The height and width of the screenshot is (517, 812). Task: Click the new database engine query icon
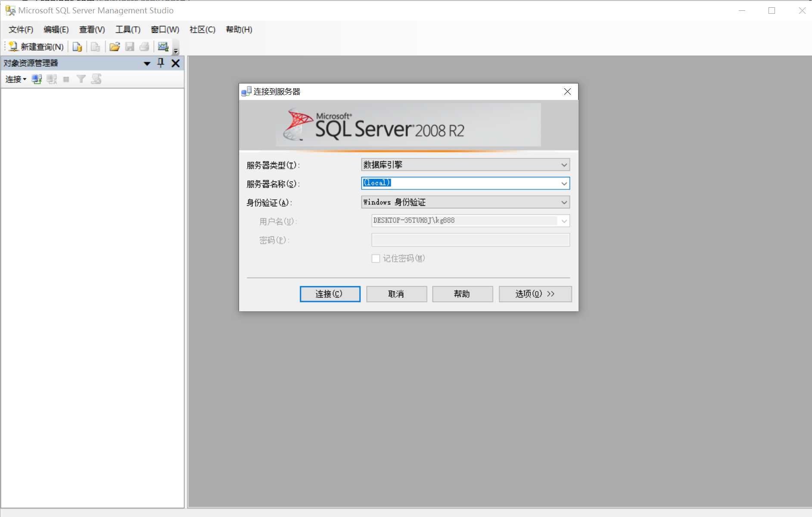78,46
